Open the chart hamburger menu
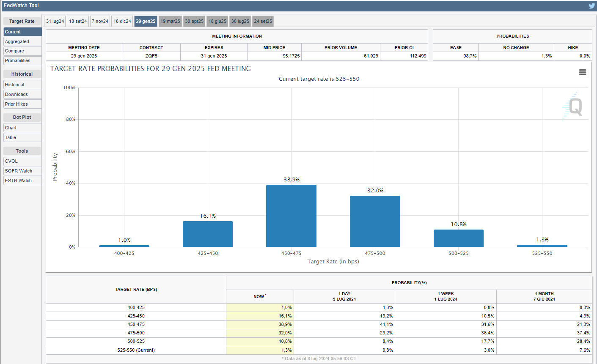Image resolution: width=597 pixels, height=364 pixels. coord(583,72)
